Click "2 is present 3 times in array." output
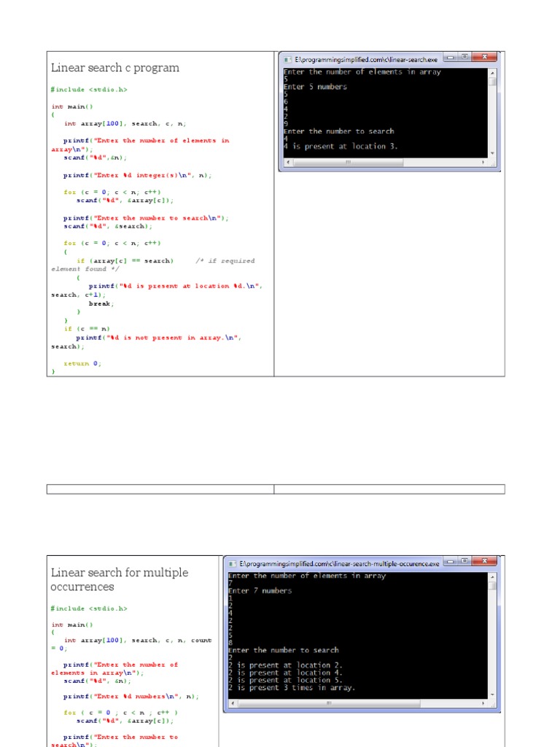The height and width of the screenshot is (747, 560). [x=292, y=688]
